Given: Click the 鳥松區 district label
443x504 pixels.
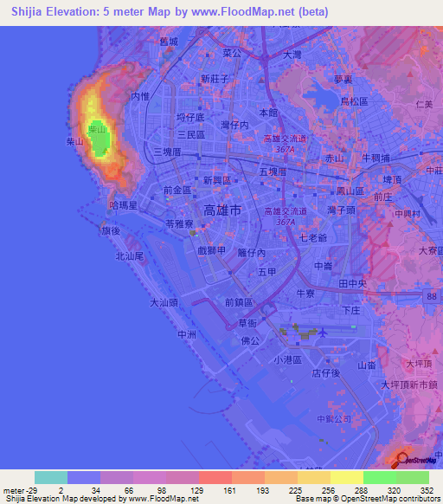Looking at the screenshot, I should pyautogui.click(x=354, y=101).
